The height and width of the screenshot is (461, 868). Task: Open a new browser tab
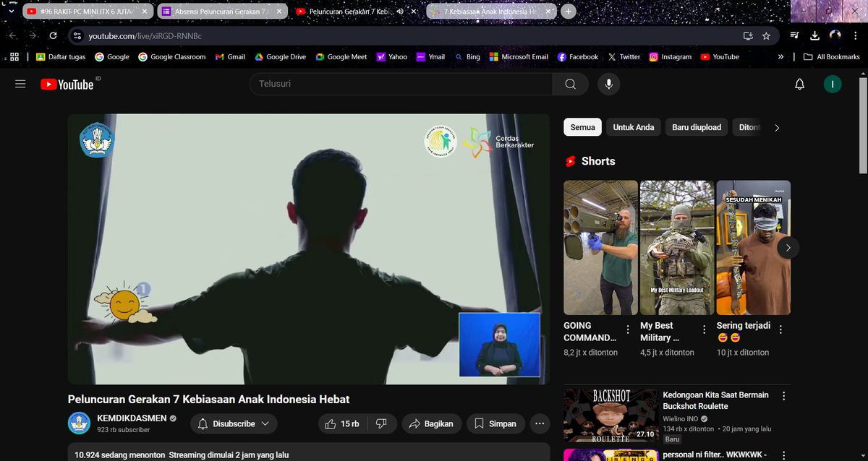[569, 12]
